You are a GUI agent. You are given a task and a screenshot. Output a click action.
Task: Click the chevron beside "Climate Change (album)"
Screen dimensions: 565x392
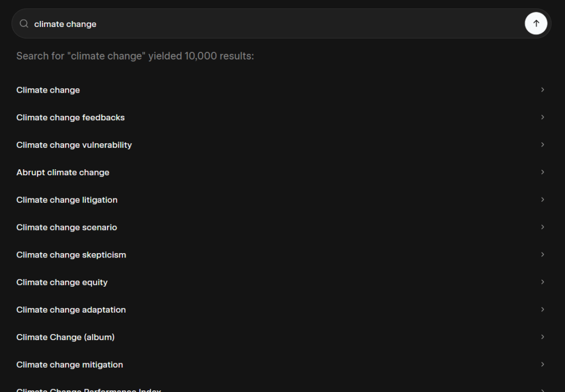[x=542, y=337]
